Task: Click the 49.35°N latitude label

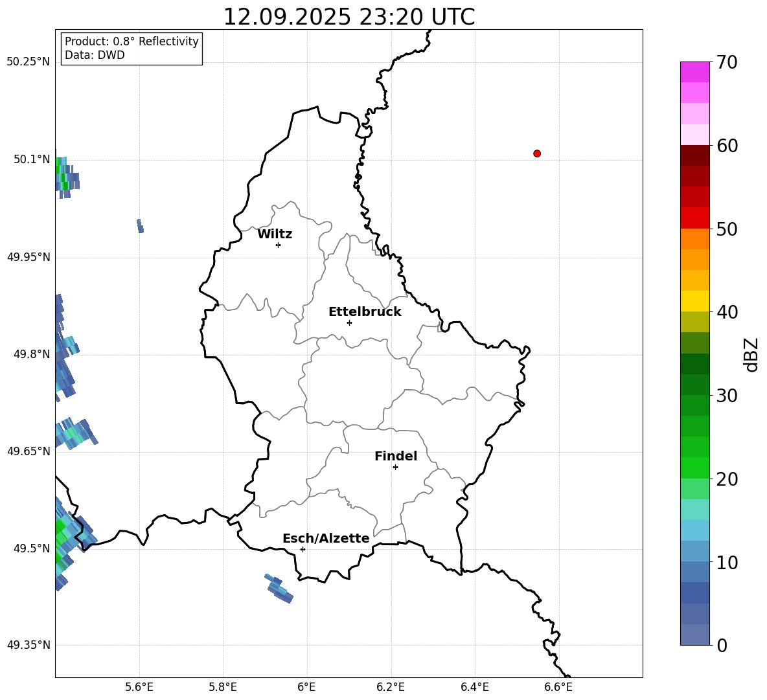Action: coord(29,645)
